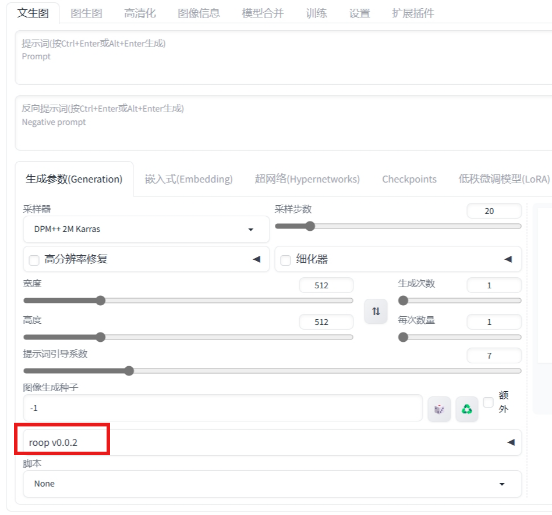The width and height of the screenshot is (552, 515).
Task: Click in the Prompt text box
Action: [x=283, y=58]
